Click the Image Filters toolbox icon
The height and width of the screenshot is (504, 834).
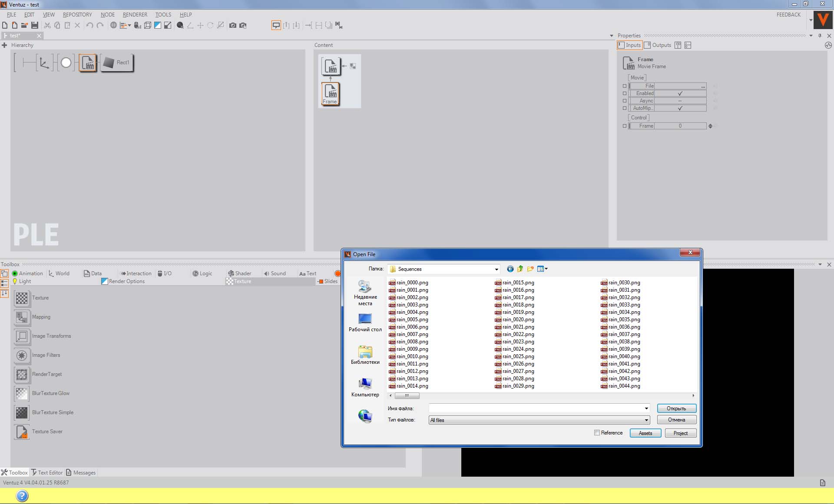point(22,355)
